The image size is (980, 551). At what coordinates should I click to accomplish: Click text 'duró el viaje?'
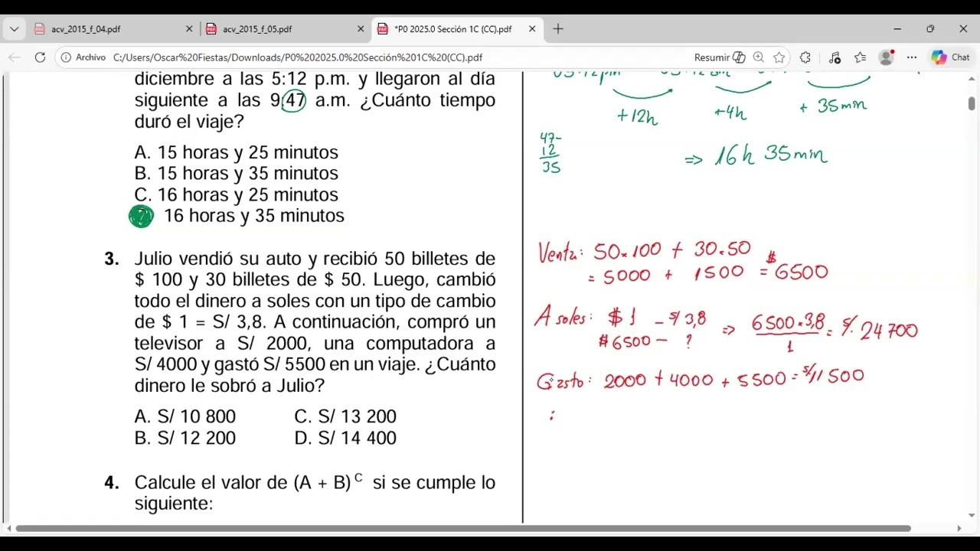(189, 122)
